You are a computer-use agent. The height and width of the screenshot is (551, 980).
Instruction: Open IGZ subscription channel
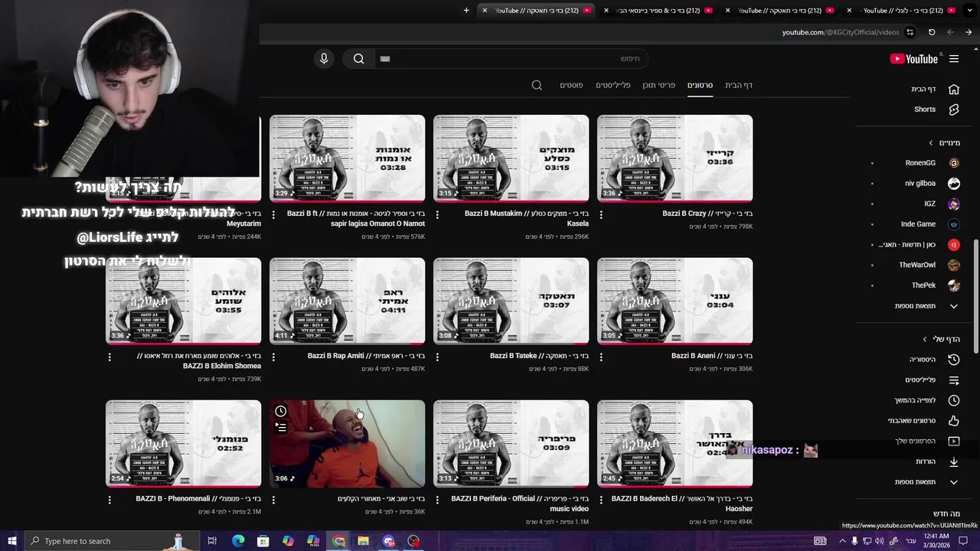coord(942,204)
